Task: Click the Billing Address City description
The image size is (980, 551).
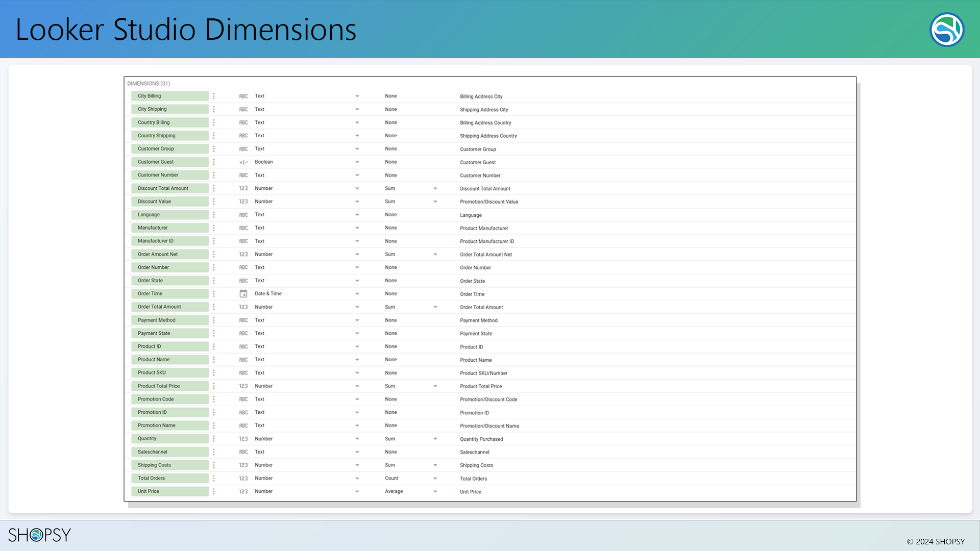Action: (481, 96)
